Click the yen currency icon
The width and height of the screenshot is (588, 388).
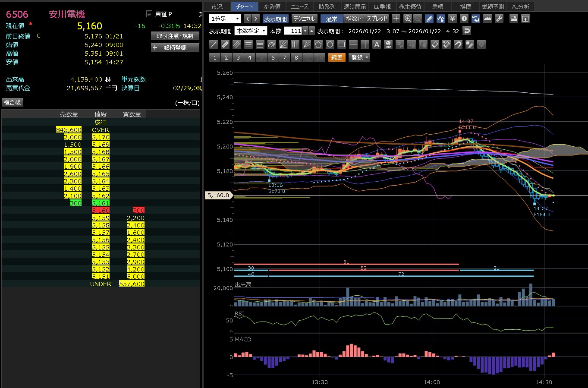click(x=452, y=19)
